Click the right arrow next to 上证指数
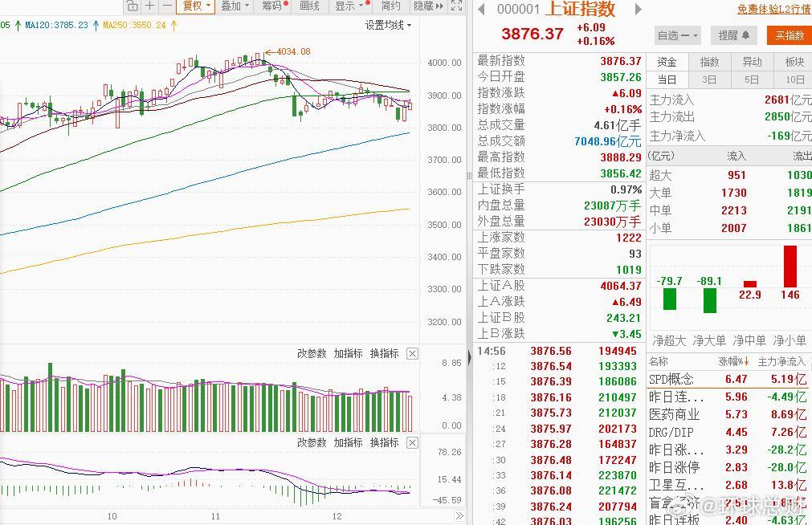This screenshot has width=812, height=525. point(639,10)
